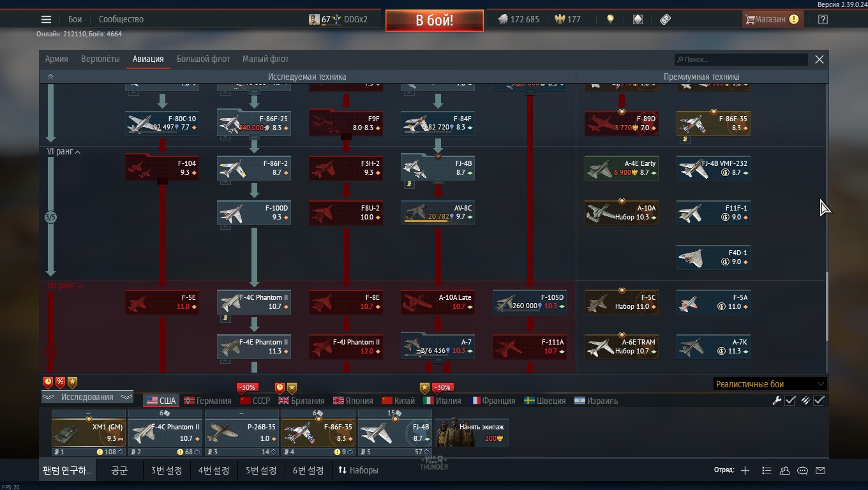Close the research tree window
Image resolution: width=868 pixels, height=490 pixels.
coord(819,59)
